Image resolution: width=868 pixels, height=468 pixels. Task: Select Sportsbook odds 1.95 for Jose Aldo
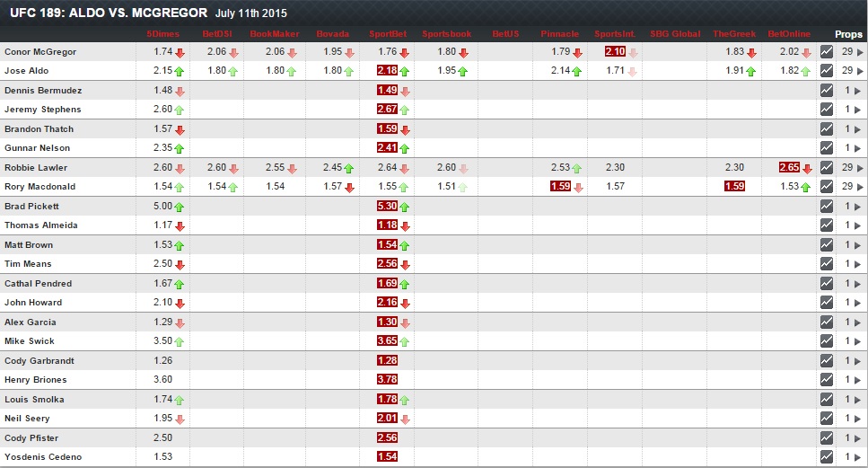point(447,70)
